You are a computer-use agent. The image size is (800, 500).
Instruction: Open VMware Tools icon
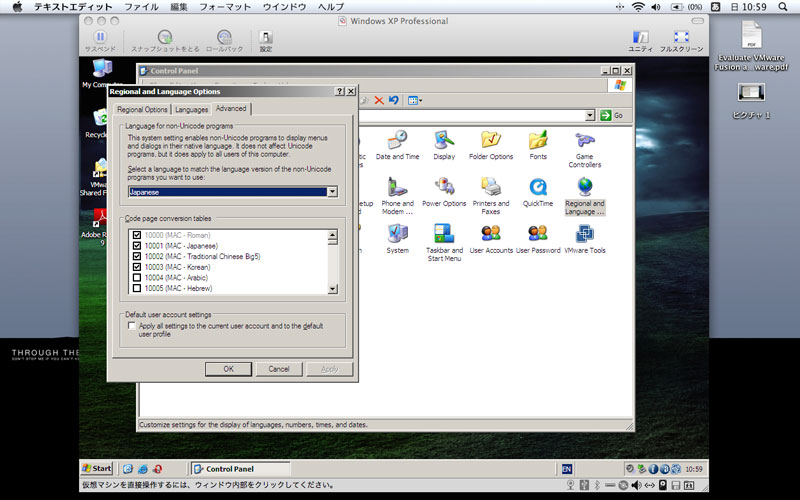click(585, 239)
